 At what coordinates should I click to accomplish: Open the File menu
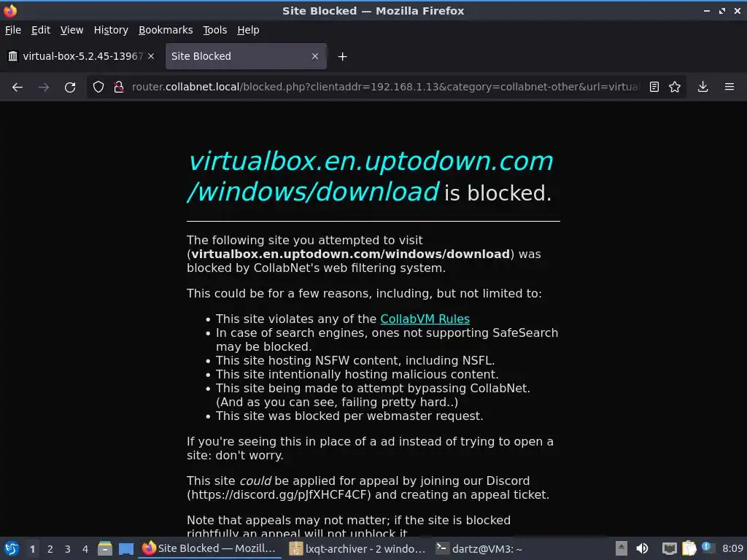13,30
